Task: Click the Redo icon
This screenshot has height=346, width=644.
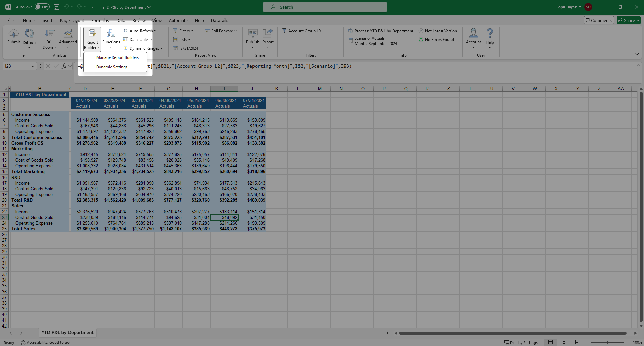Action: point(80,7)
